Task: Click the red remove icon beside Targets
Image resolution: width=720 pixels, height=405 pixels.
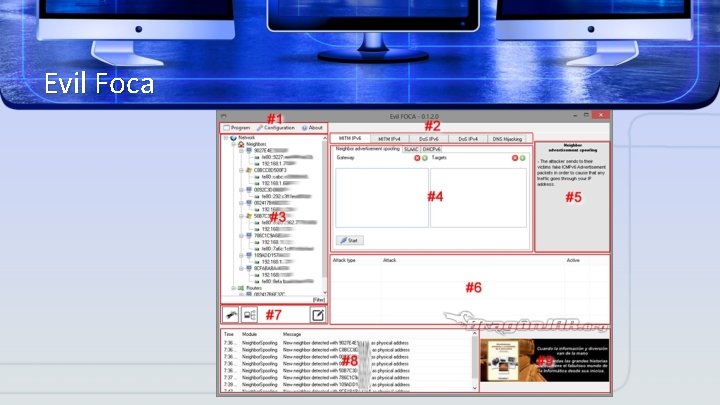Action: (515, 158)
